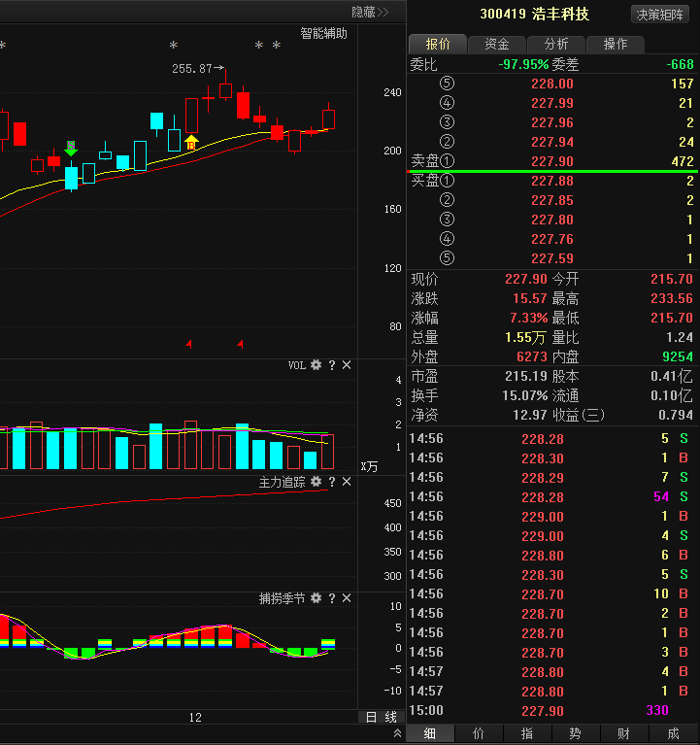Select the 财 bottom tab
Image resolution: width=700 pixels, height=745 pixels.
tap(625, 734)
